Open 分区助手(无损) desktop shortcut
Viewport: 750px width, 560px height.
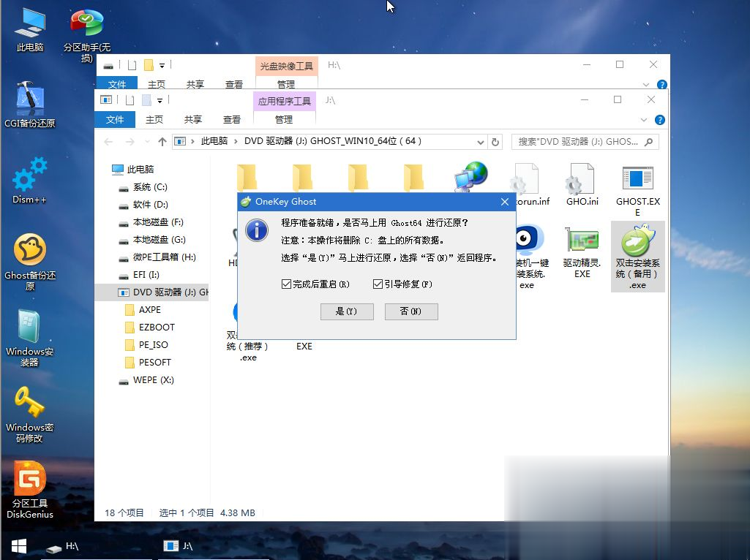(x=86, y=36)
